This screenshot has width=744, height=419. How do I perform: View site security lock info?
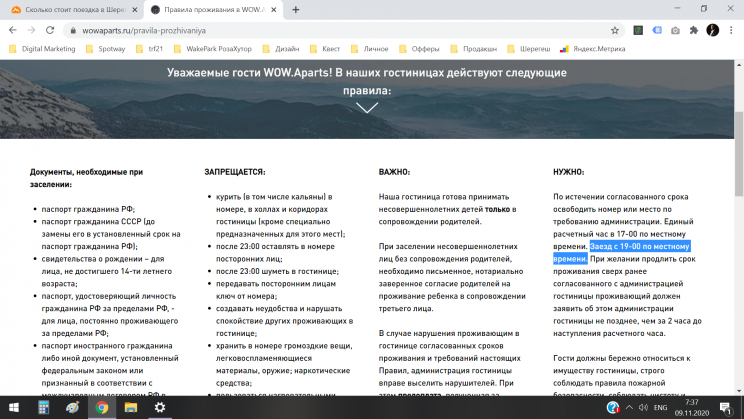coord(73,30)
